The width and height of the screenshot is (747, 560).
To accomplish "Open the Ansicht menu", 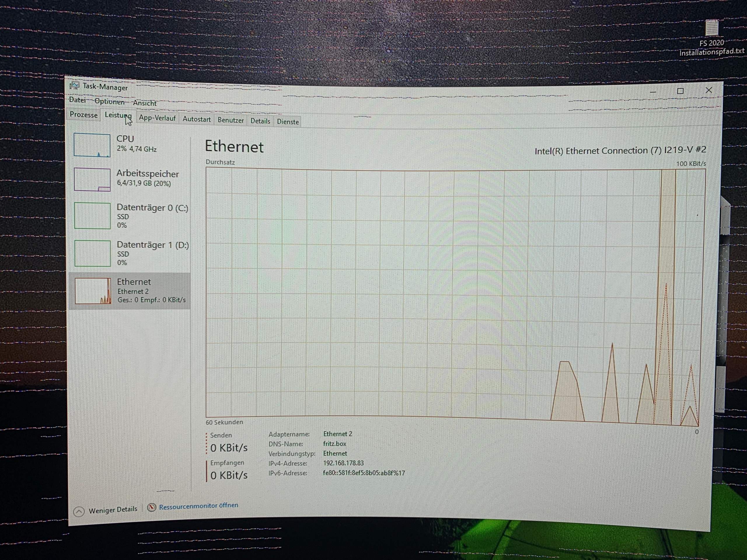I will (x=145, y=103).
